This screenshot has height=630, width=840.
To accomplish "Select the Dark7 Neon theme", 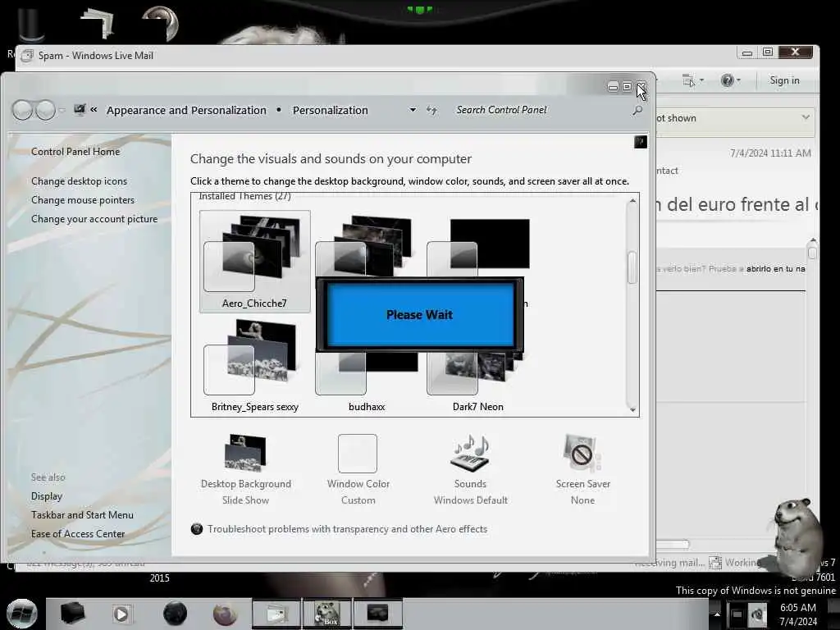I will pyautogui.click(x=478, y=383).
